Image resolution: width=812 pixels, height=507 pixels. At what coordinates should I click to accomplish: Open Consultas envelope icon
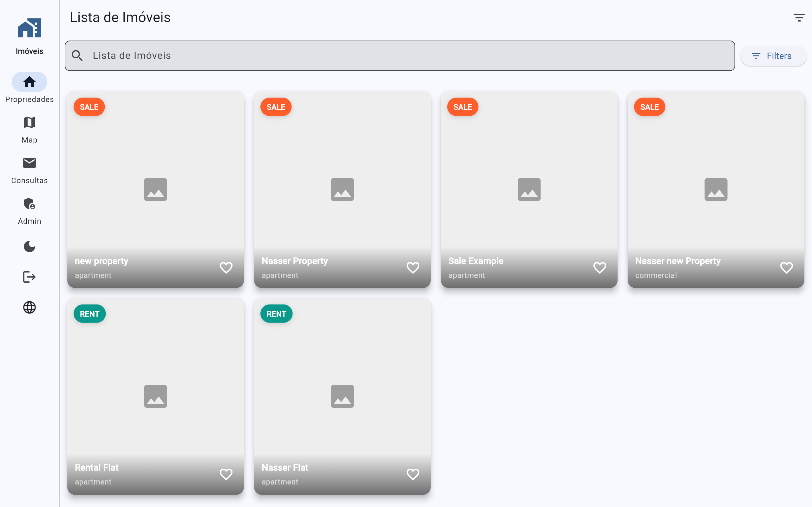tap(29, 163)
